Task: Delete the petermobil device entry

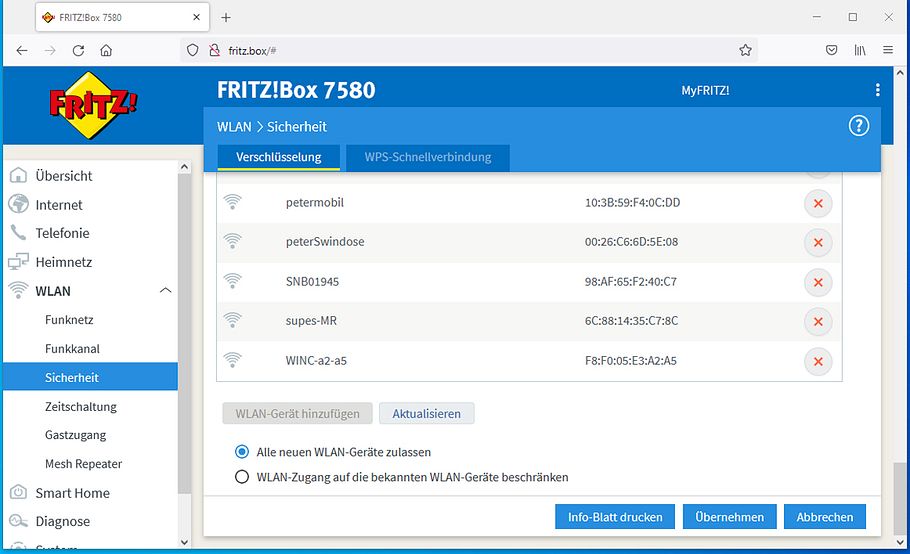Action: pyautogui.click(x=818, y=203)
